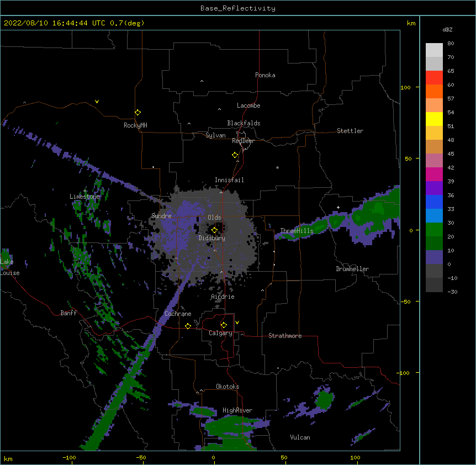Image resolution: width=476 pixels, height=465 pixels.
Task: Click the Ponoka town label
Action: coord(265,75)
